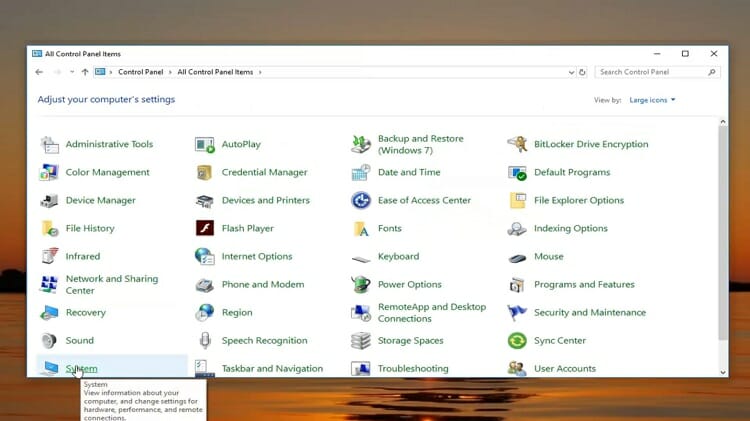Image resolution: width=750 pixels, height=421 pixels.
Task: Go up one folder level
Action: [x=85, y=72]
